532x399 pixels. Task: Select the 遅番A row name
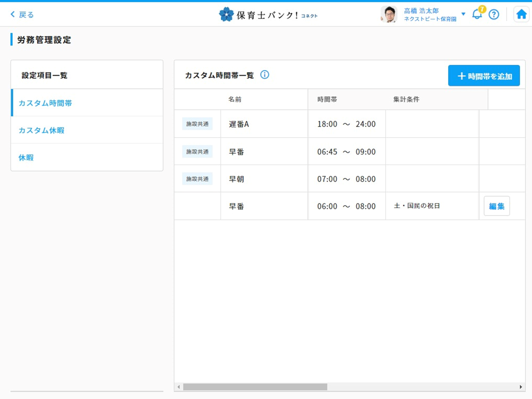239,124
